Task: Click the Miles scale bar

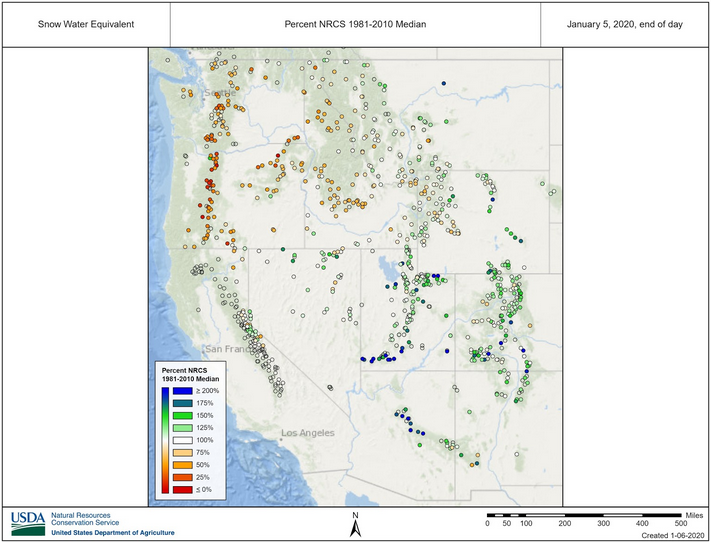Action: [585, 516]
